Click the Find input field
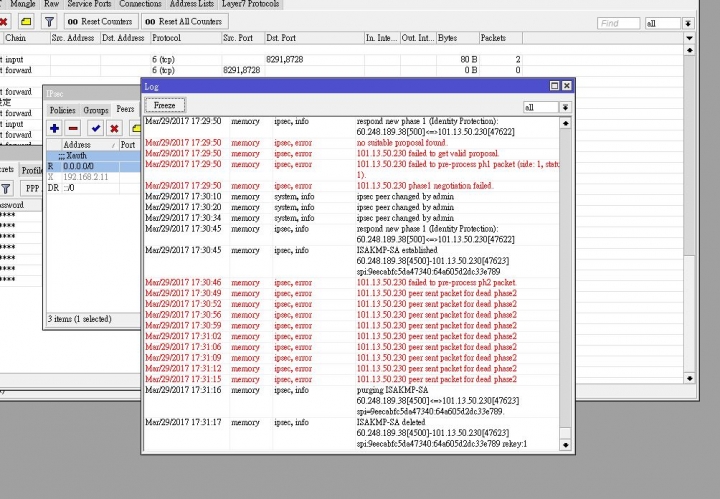The image size is (720, 499). [x=618, y=23]
